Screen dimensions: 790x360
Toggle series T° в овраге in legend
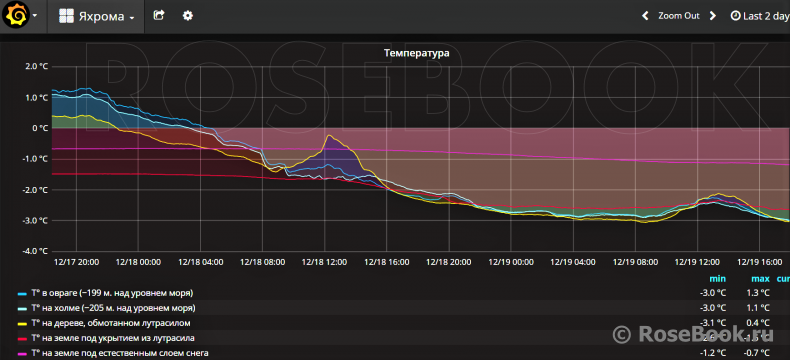[112, 293]
